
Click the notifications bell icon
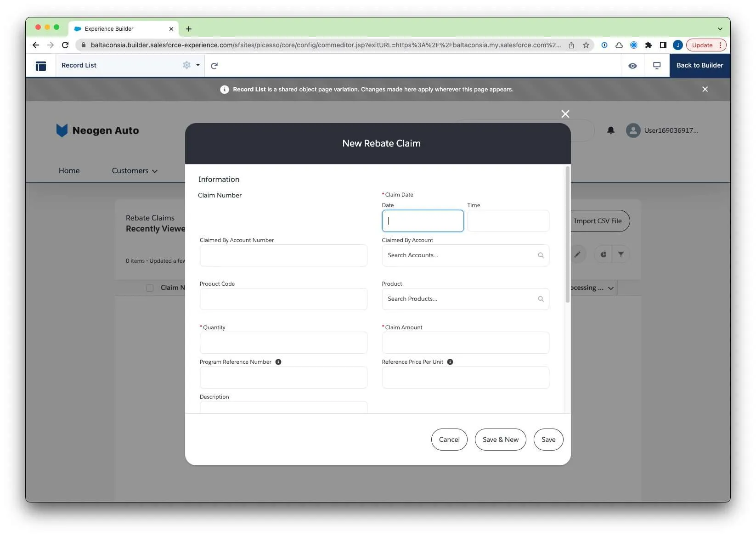pos(610,130)
